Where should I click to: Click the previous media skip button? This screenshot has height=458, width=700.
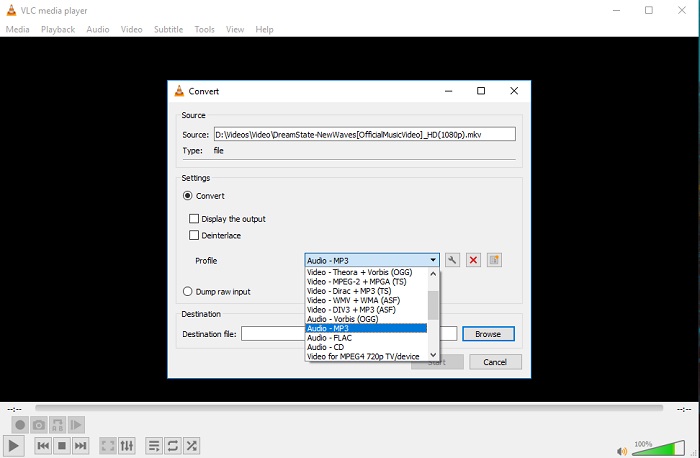[x=43, y=446]
